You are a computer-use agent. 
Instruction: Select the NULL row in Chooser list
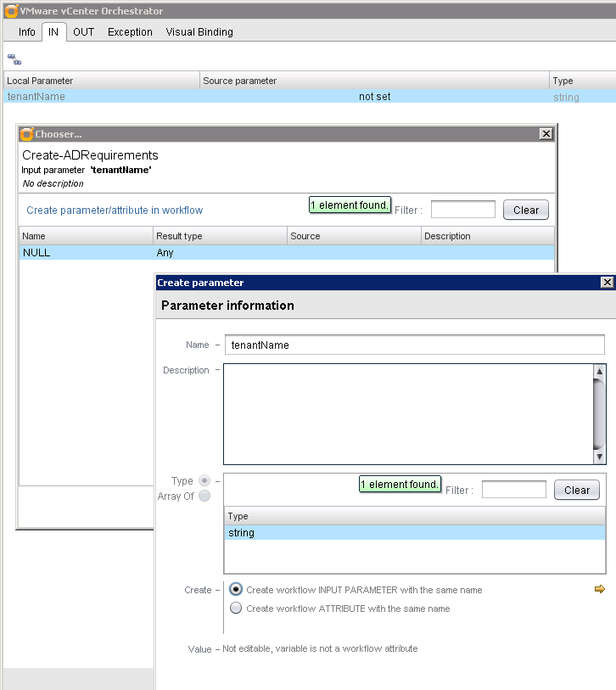pyautogui.click(x=287, y=253)
